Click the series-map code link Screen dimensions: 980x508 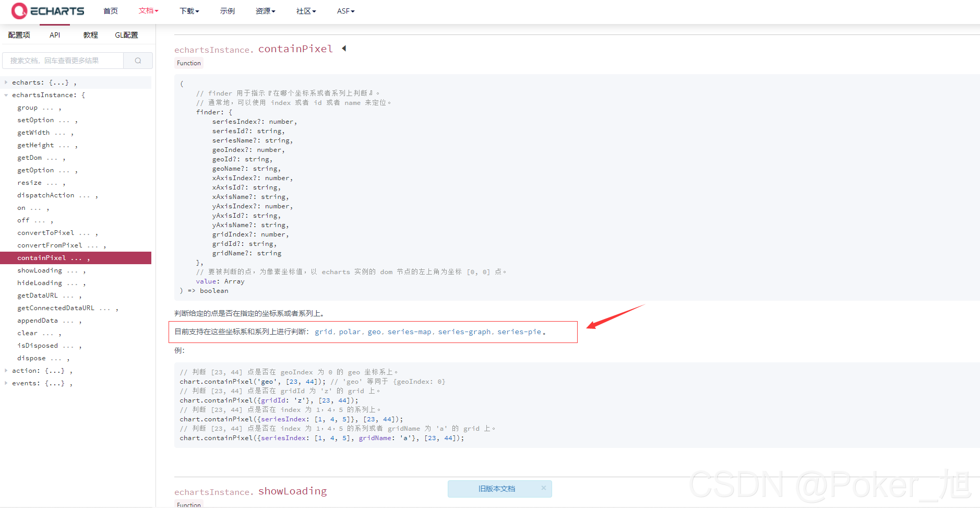(x=410, y=332)
